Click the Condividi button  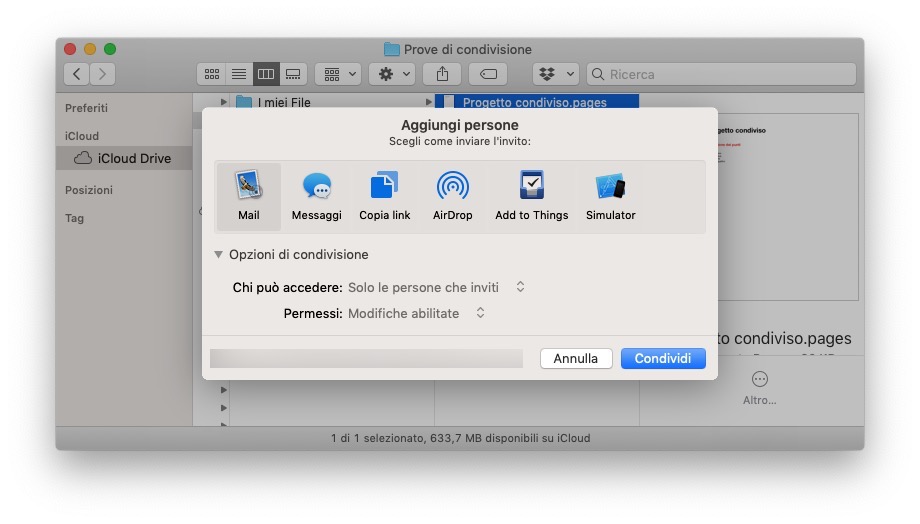(663, 358)
